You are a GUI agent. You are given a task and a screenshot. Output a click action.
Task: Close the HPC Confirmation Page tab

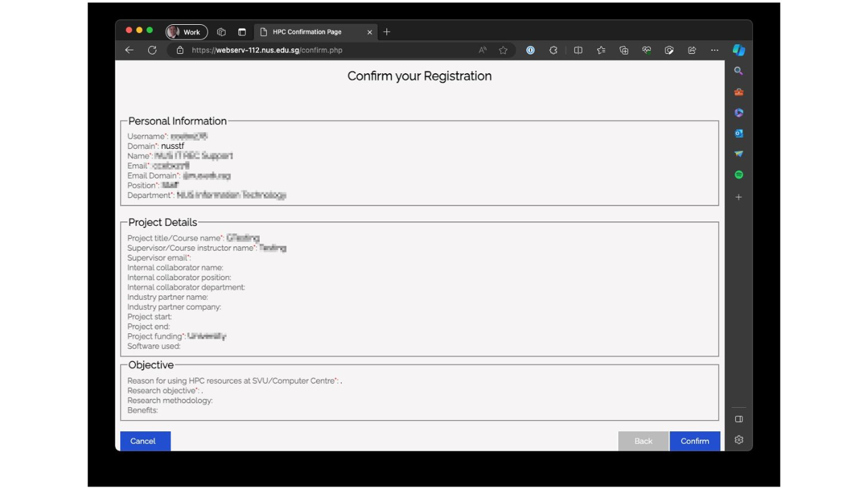370,32
